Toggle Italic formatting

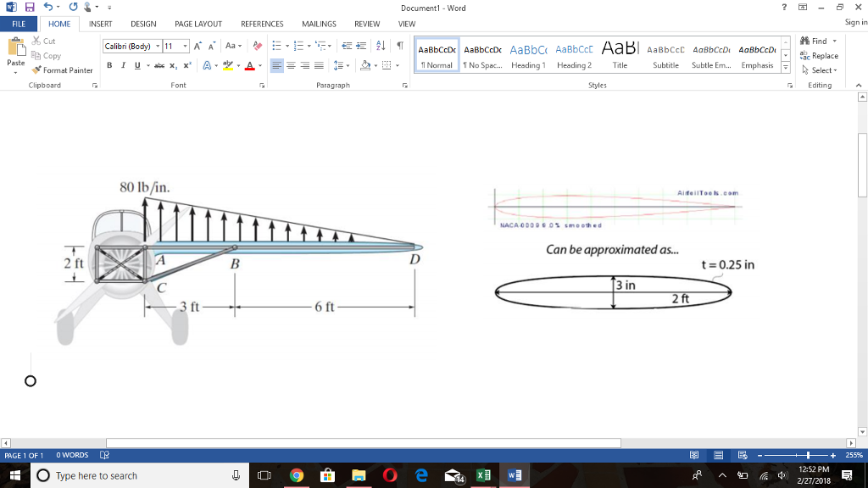pos(123,65)
